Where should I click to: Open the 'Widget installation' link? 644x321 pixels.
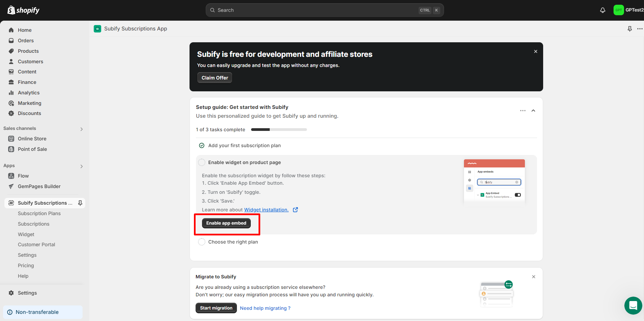(266, 209)
